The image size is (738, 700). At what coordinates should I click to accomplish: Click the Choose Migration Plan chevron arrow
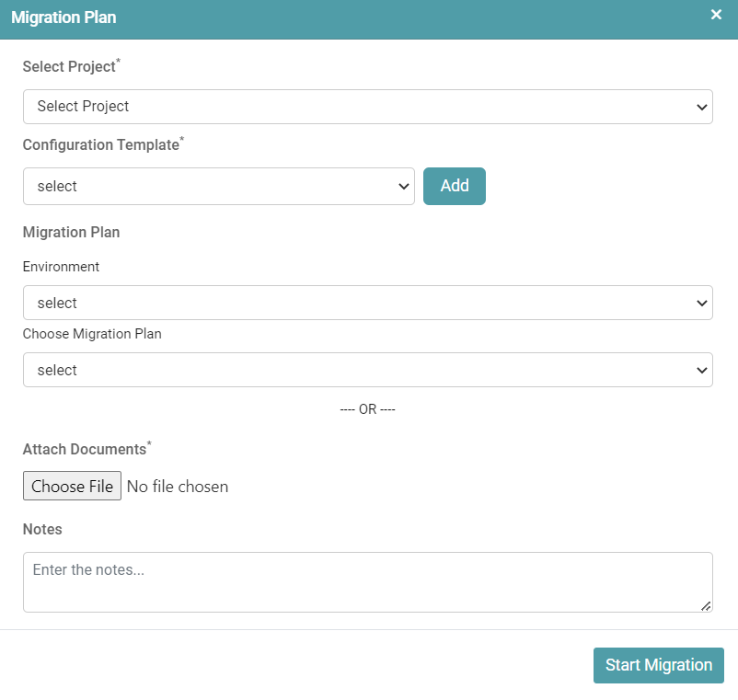point(701,370)
